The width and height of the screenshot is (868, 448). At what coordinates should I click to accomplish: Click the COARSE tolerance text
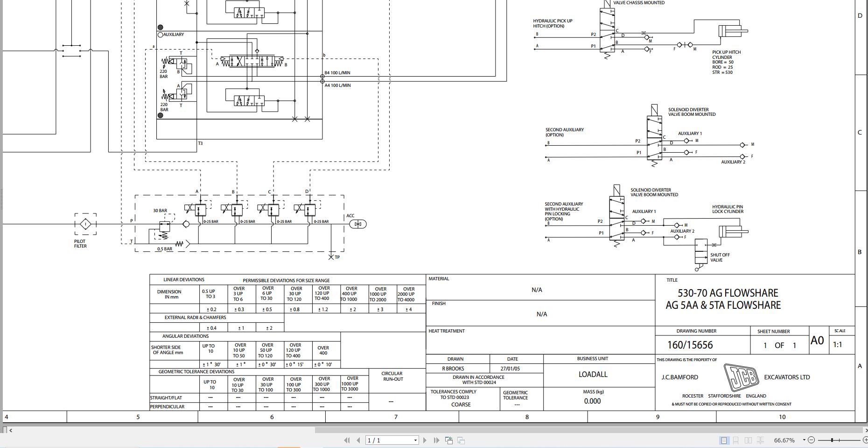pyautogui.click(x=461, y=405)
